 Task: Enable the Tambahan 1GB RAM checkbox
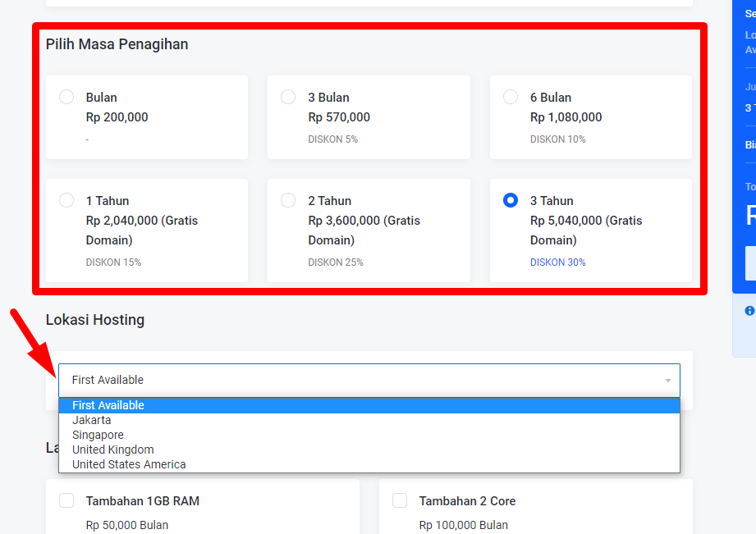(x=67, y=501)
